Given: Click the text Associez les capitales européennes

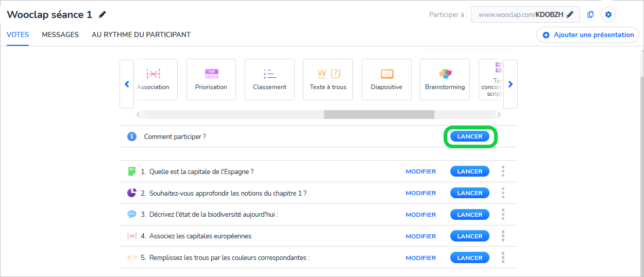Looking at the screenshot, I should [200, 236].
